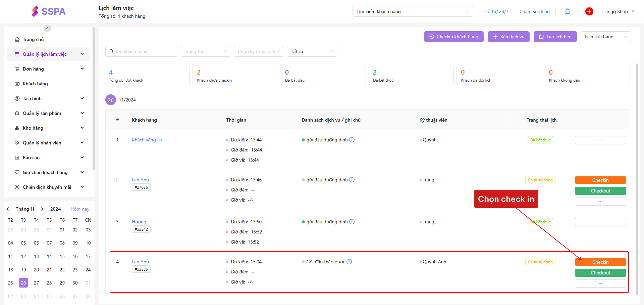Open Trang chủ from the sidebar
Image resolution: width=644 pixels, height=305 pixels.
(33, 40)
